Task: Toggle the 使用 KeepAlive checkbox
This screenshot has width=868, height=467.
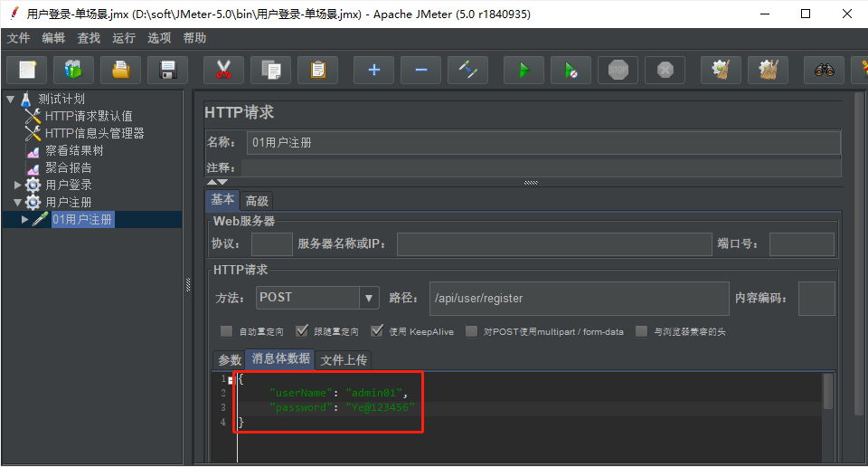Action: click(x=377, y=331)
